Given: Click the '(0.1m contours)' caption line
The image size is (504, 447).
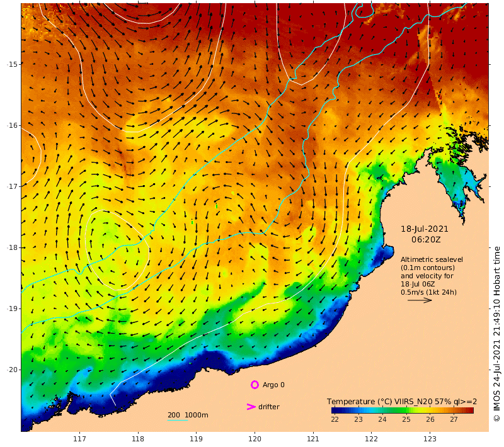Looking at the screenshot, I should (428, 268).
